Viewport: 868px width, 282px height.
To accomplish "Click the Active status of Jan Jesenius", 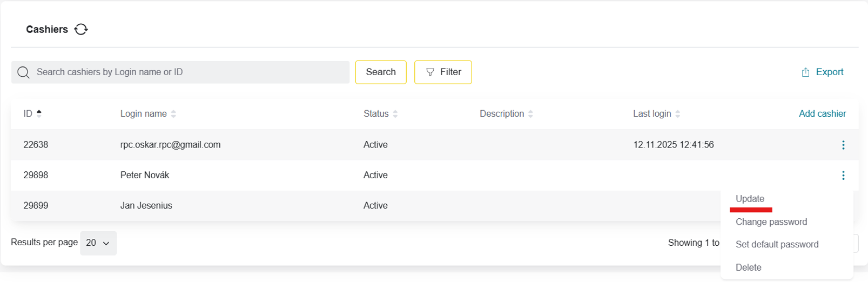I will pyautogui.click(x=375, y=205).
